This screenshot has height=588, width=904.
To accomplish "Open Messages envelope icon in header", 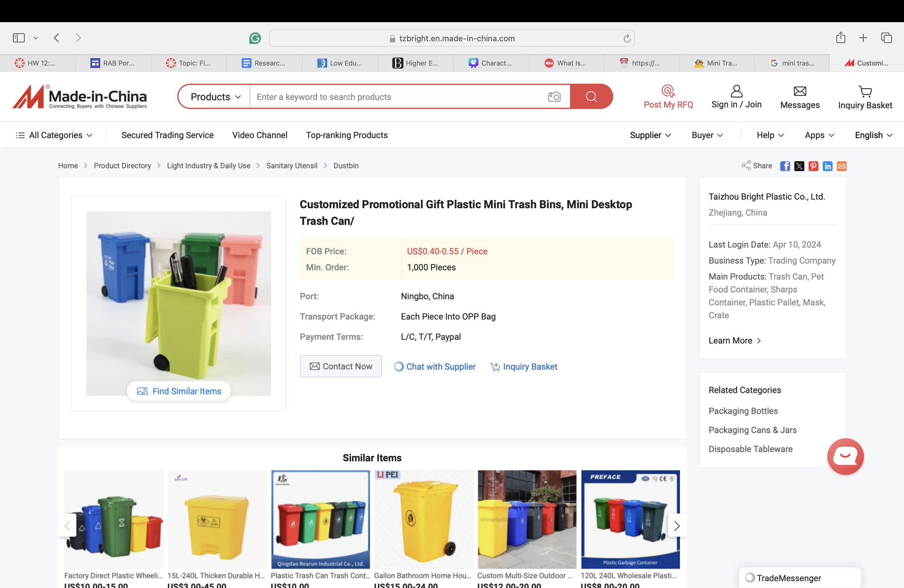I will 800,92.
